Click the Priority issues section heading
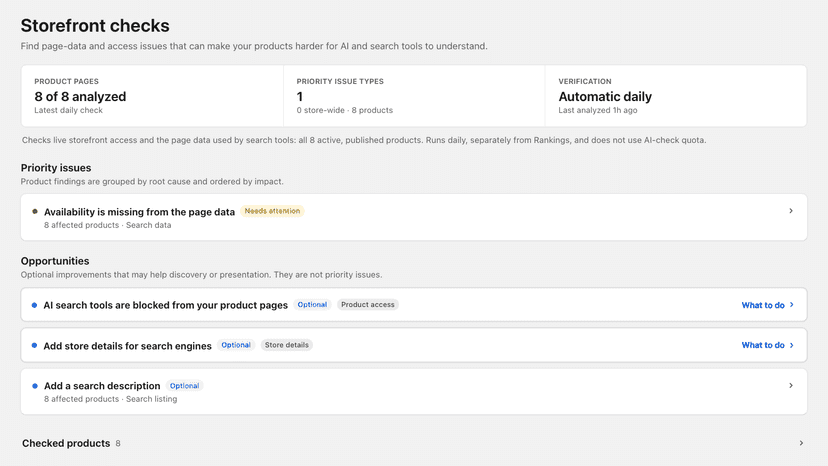The image size is (828, 466). 56,168
